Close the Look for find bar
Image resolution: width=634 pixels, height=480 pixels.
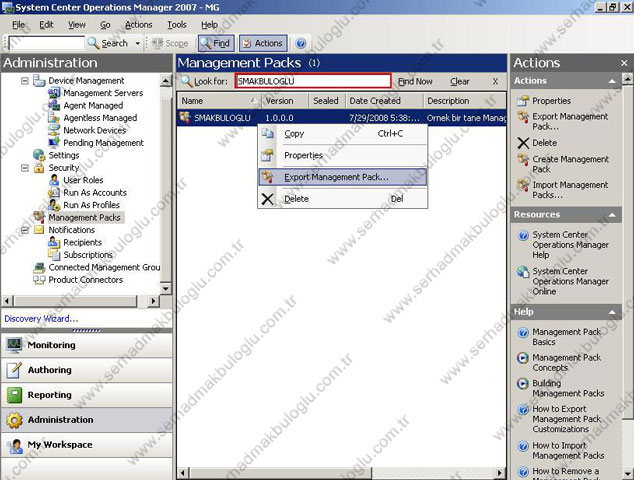click(495, 81)
